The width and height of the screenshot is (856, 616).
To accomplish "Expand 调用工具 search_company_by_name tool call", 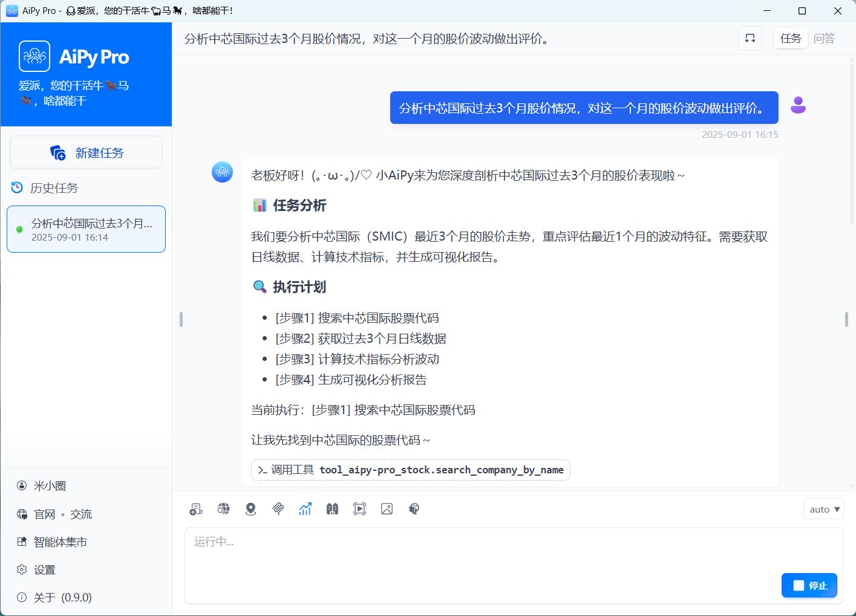I will click(x=411, y=470).
